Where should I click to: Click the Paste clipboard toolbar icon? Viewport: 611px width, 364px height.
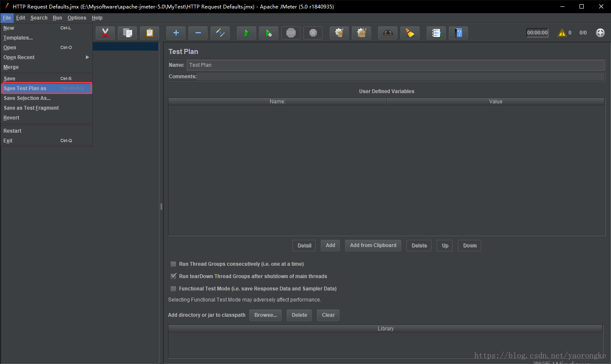point(149,33)
